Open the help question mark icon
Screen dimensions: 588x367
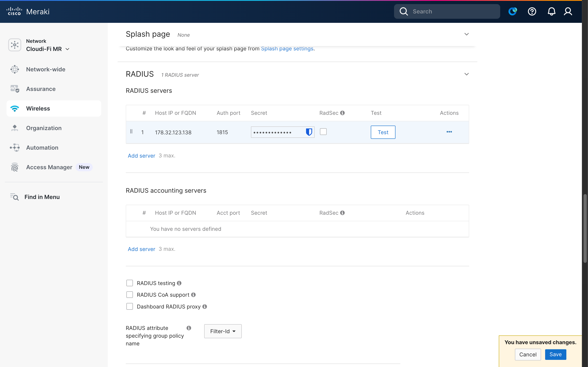coord(532,11)
